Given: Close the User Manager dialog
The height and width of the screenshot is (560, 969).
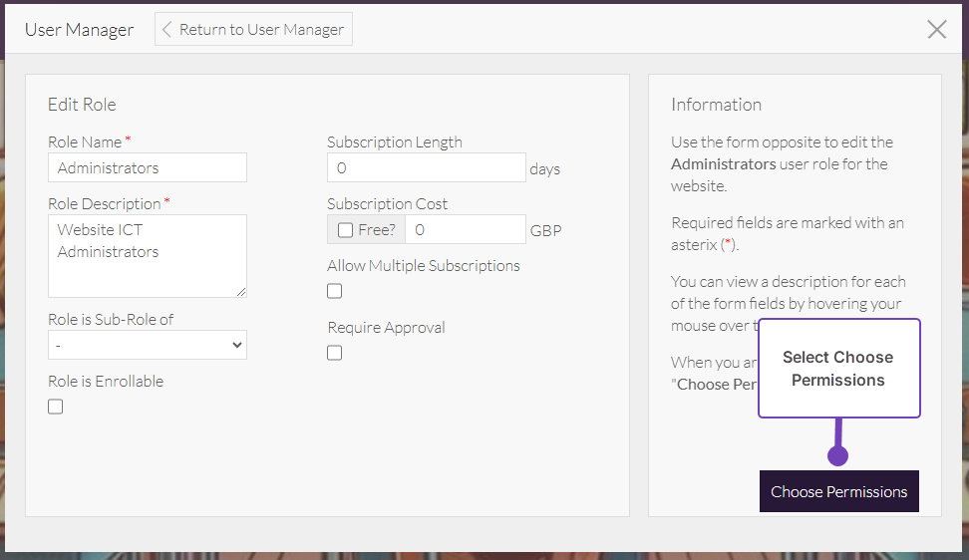Looking at the screenshot, I should coord(936,29).
